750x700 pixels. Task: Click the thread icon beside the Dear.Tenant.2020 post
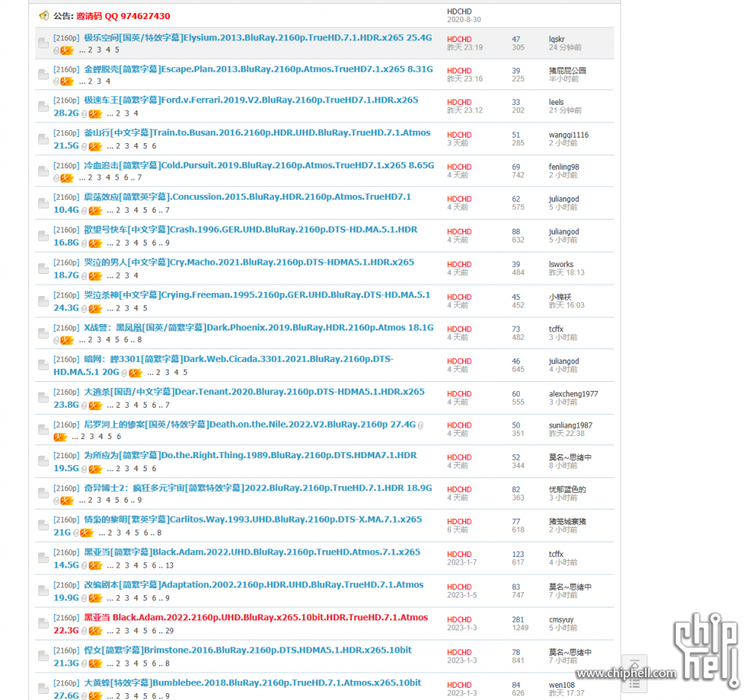[x=44, y=398]
